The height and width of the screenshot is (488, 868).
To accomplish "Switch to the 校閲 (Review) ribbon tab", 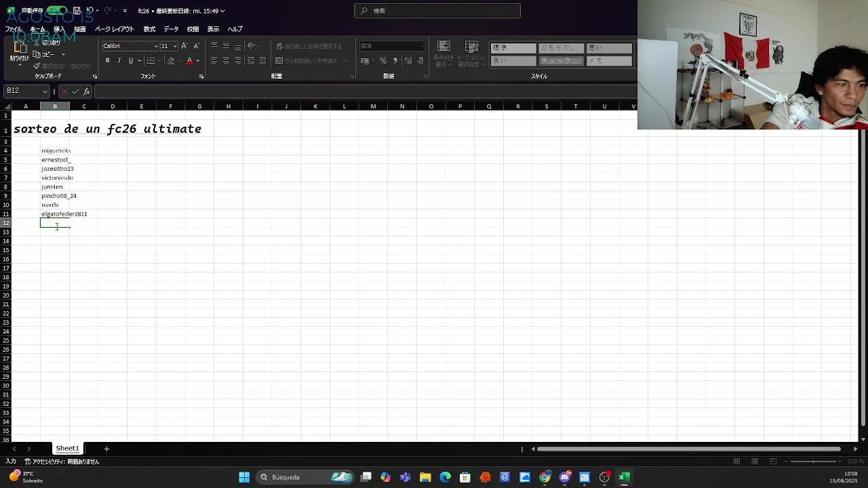I will [x=193, y=29].
